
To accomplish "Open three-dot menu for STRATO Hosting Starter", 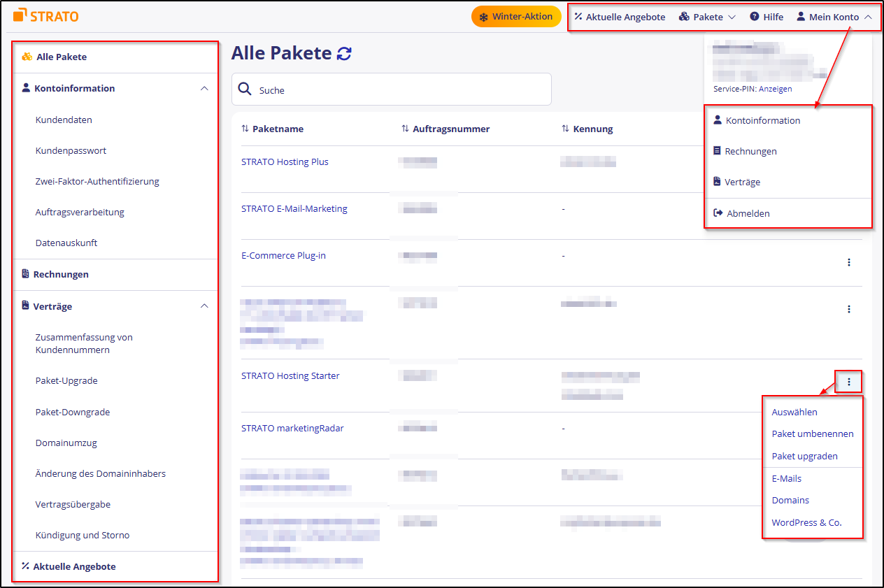I will coord(848,382).
